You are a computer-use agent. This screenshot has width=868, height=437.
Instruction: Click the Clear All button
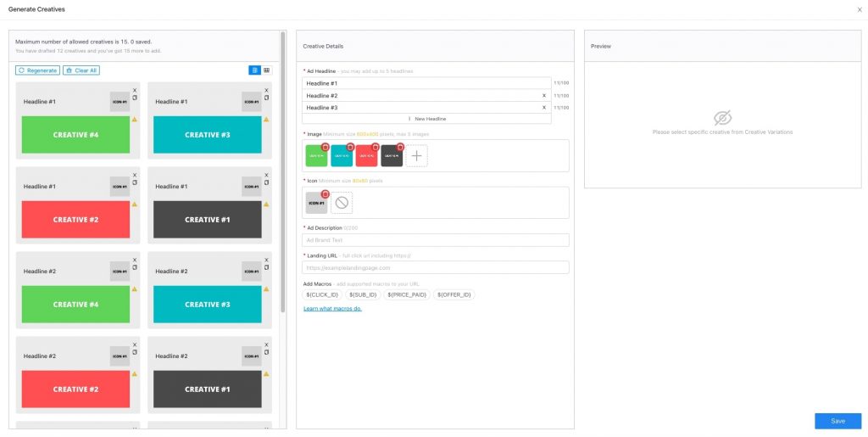coord(81,70)
